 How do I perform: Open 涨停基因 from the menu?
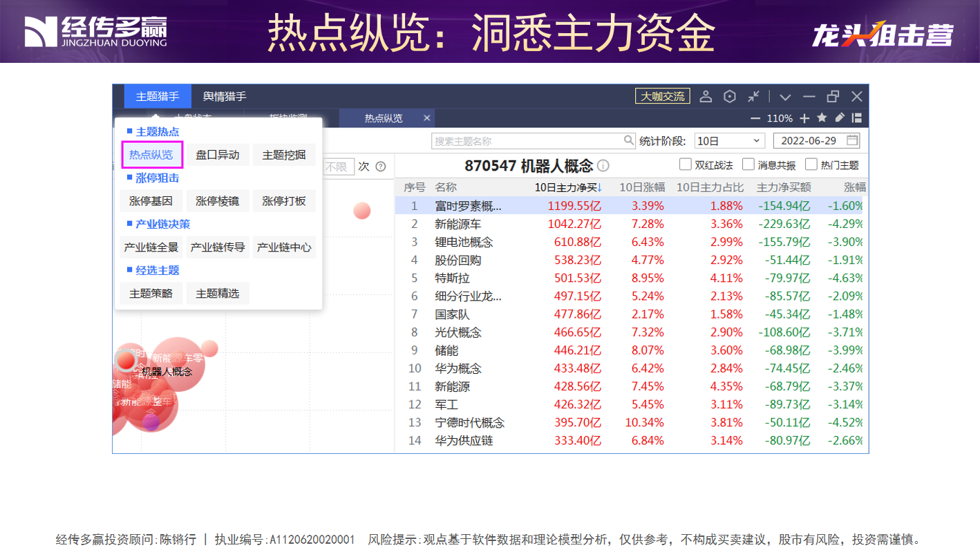point(151,201)
